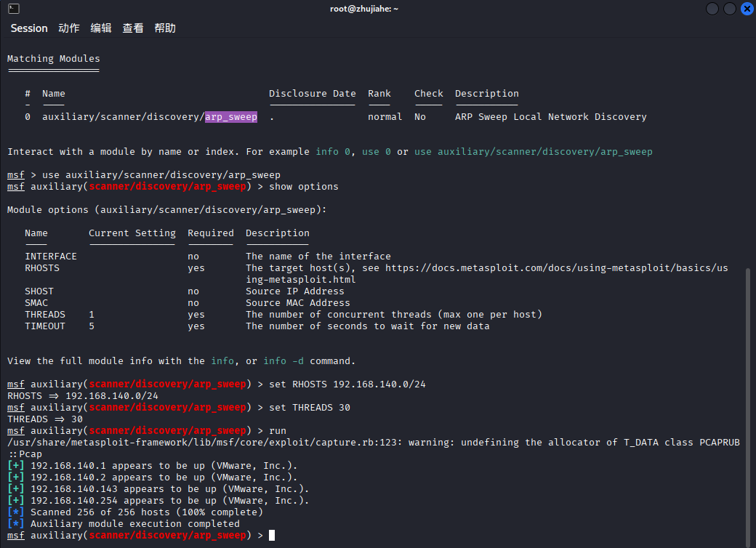Screen dimensions: 756x548
Task: Click the THREADS option name in table
Action: coord(45,315)
